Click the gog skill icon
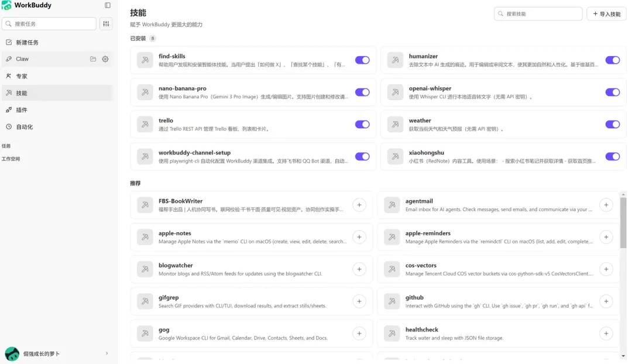Image resolution: width=632 pixels, height=364 pixels. (x=145, y=334)
